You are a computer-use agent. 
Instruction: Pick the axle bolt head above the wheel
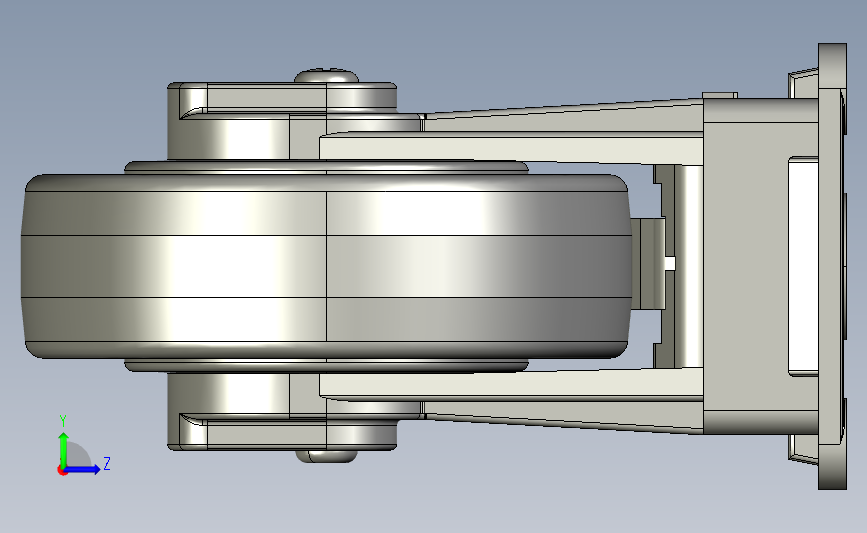pyautogui.click(x=326, y=76)
